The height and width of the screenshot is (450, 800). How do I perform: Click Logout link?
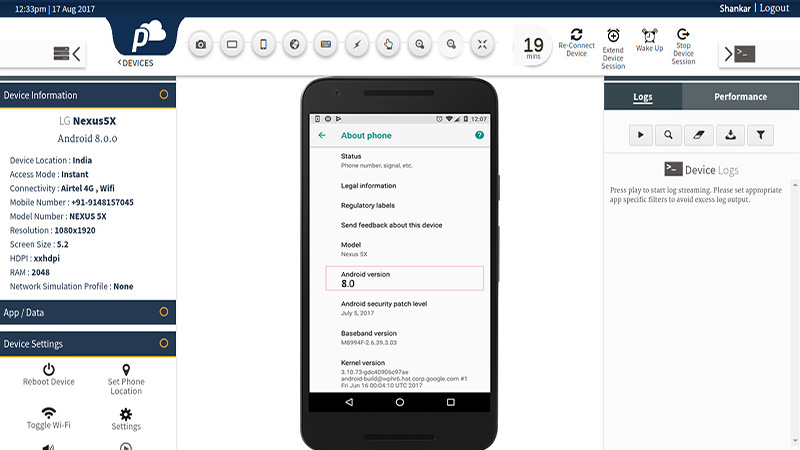[774, 8]
